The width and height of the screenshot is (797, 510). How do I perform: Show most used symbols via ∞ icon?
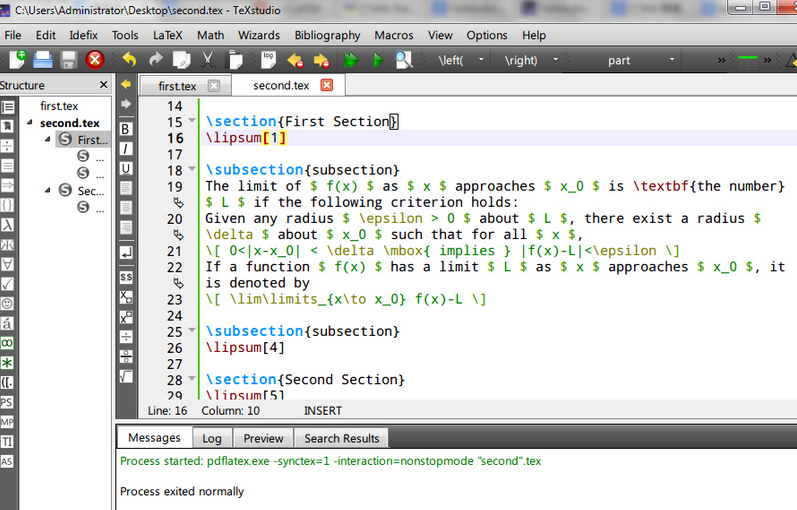(x=7, y=343)
